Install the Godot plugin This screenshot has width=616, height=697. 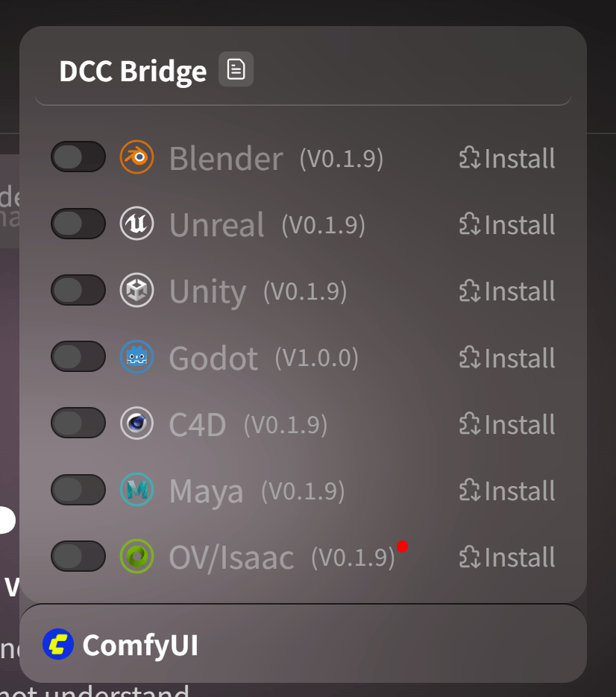(x=507, y=358)
